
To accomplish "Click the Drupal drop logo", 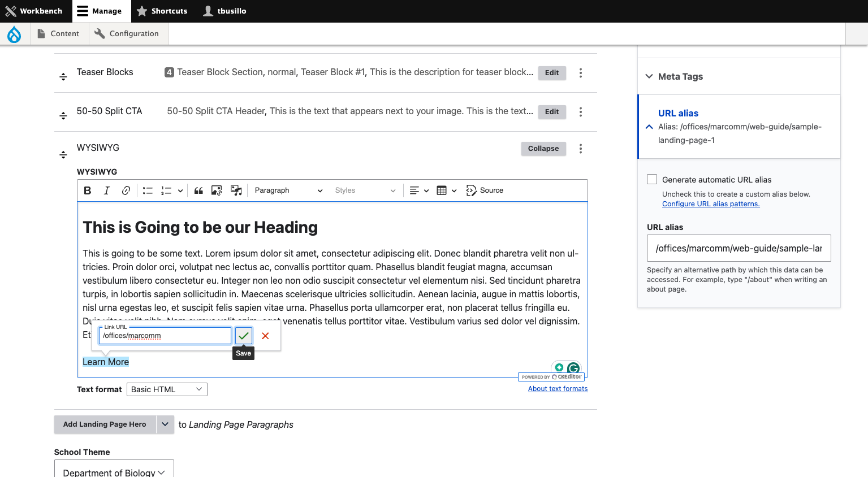I will [14, 34].
